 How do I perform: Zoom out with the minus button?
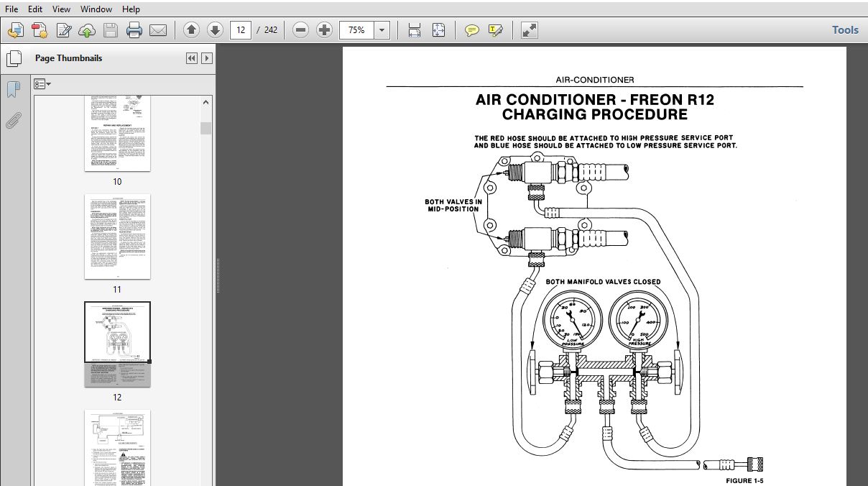click(x=301, y=30)
